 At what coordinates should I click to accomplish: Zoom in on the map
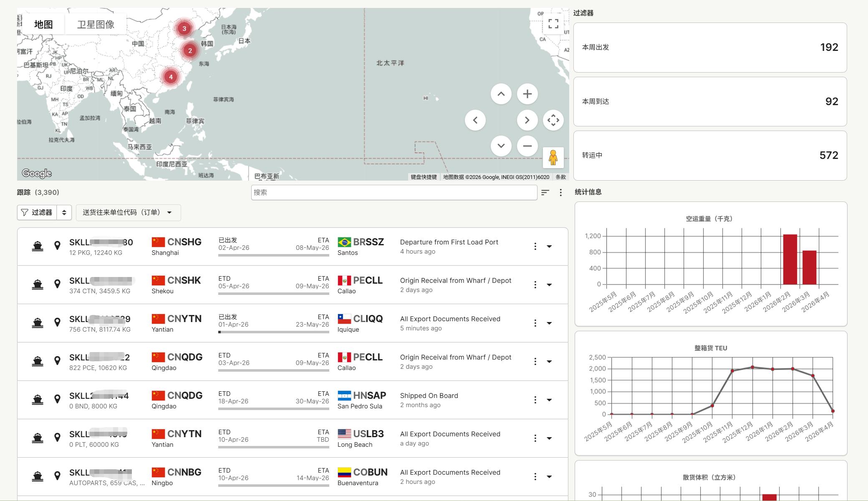coord(527,94)
